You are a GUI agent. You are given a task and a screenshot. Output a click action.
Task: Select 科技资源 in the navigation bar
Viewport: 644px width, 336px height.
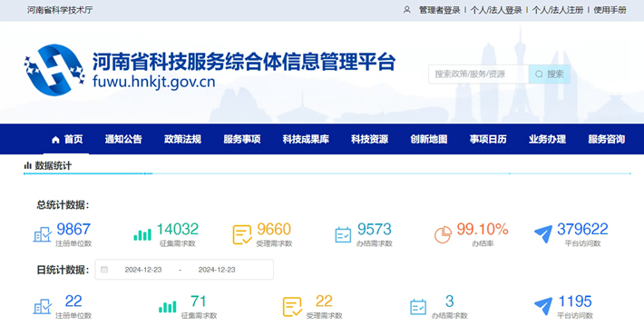370,140
